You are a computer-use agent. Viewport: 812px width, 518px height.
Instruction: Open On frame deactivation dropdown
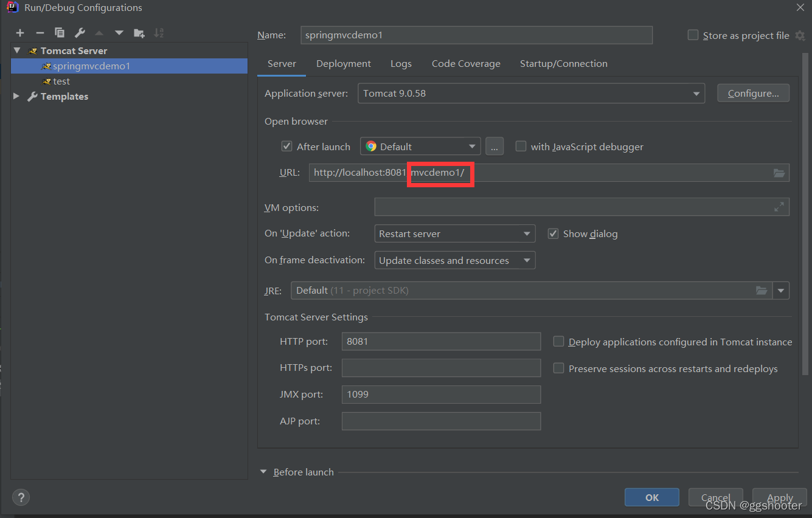click(455, 260)
